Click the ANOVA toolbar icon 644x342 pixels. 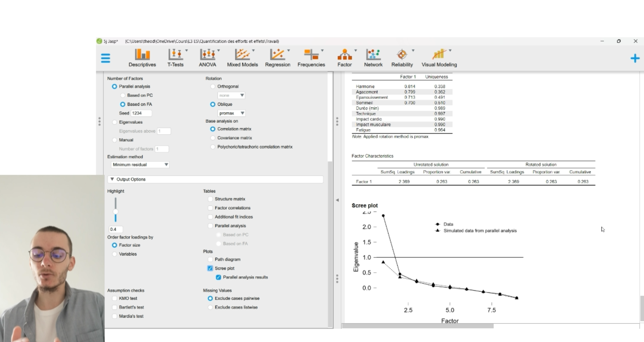point(208,58)
